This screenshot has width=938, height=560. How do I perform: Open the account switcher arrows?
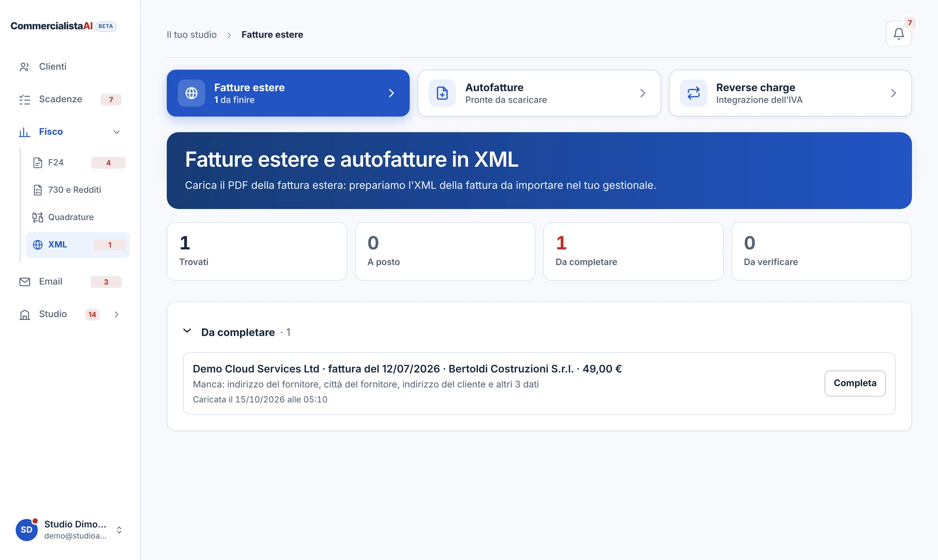coord(119,530)
